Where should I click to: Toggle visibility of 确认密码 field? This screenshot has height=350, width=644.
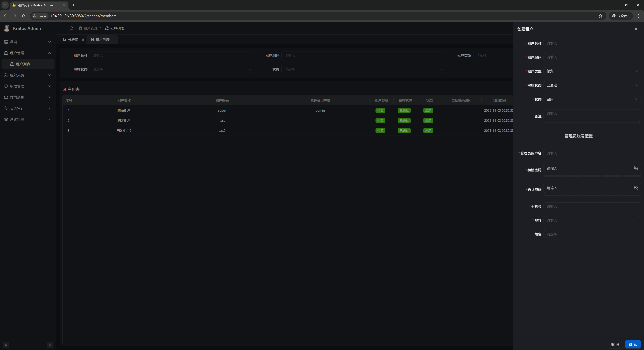(635, 188)
